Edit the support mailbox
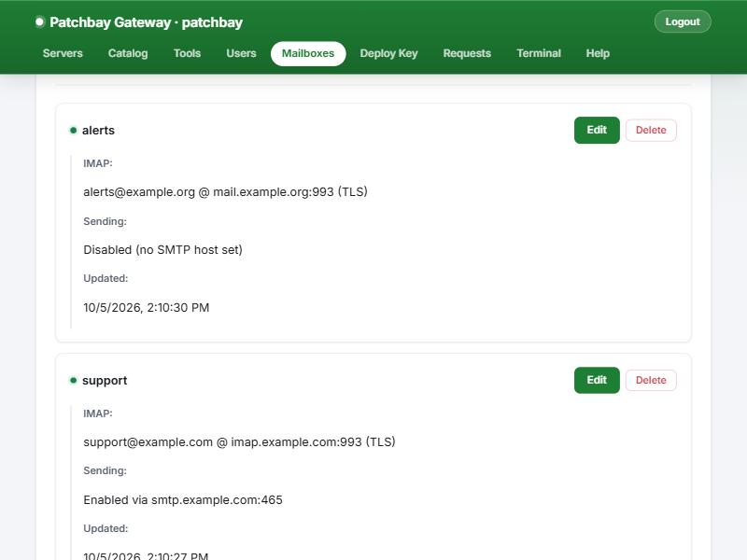The image size is (747, 560). click(597, 380)
